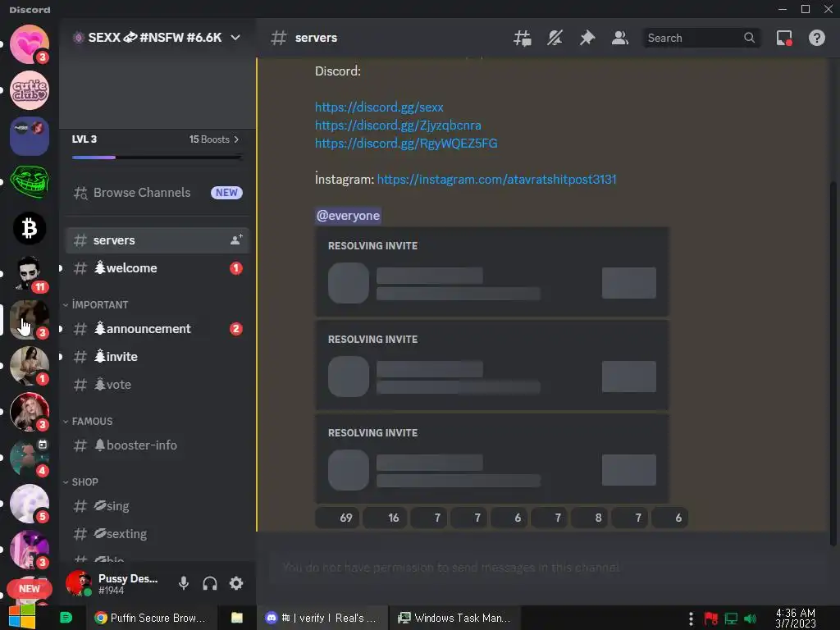Viewport: 840px width, 630px height.
Task: Switch to Puffin Secure Browser taskbar item
Action: (152, 619)
